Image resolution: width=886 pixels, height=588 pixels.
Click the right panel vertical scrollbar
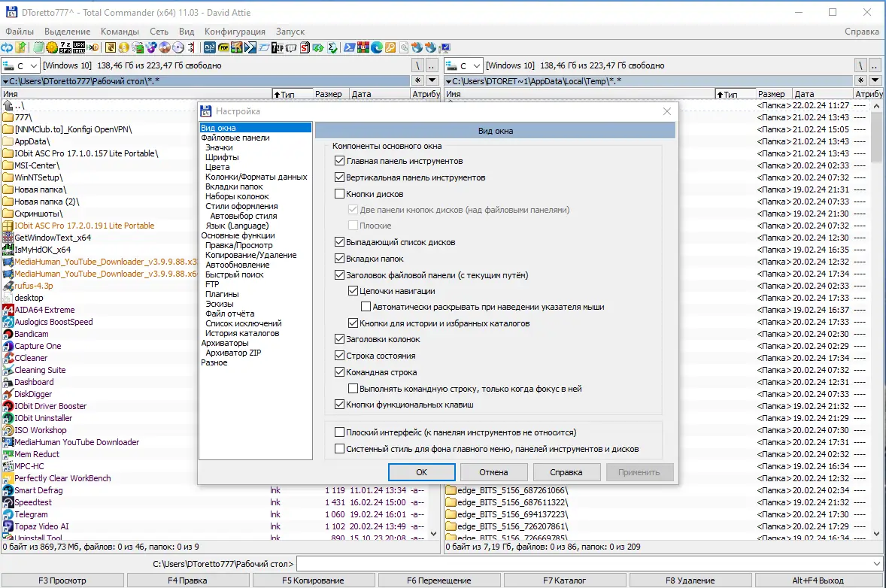click(876, 319)
